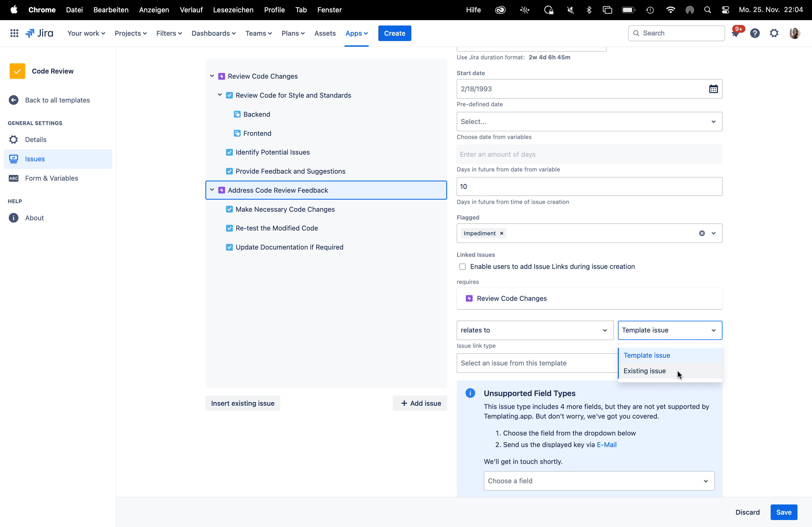Click the E-Mail link in the info box

click(x=607, y=445)
